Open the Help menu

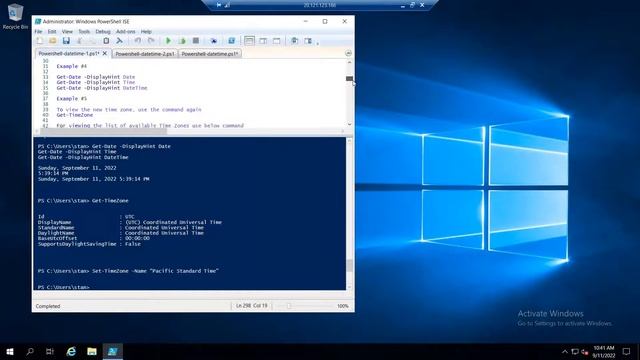(146, 31)
